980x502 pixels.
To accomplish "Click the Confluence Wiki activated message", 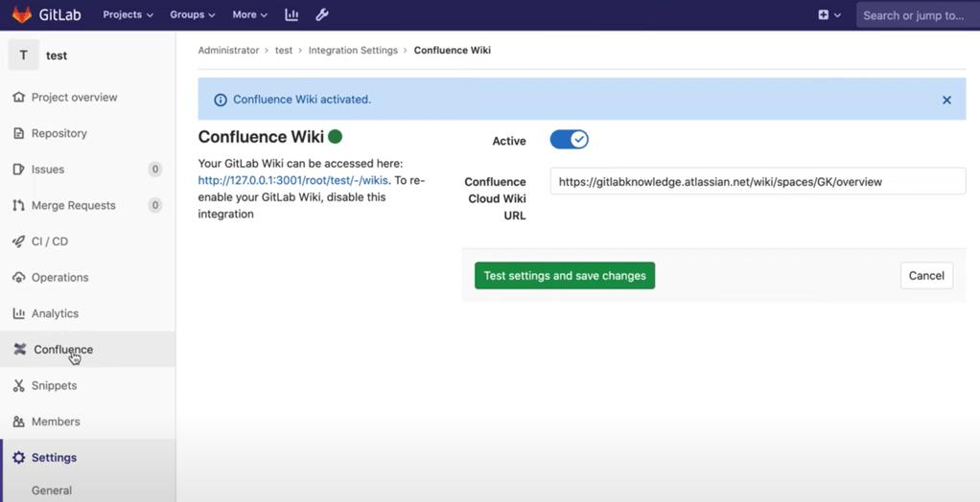I will point(302,100).
